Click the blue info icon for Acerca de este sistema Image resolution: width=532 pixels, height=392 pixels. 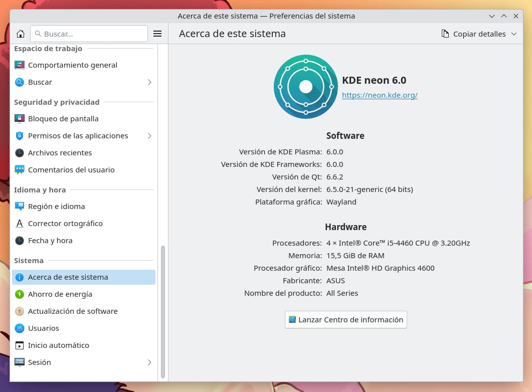20,277
